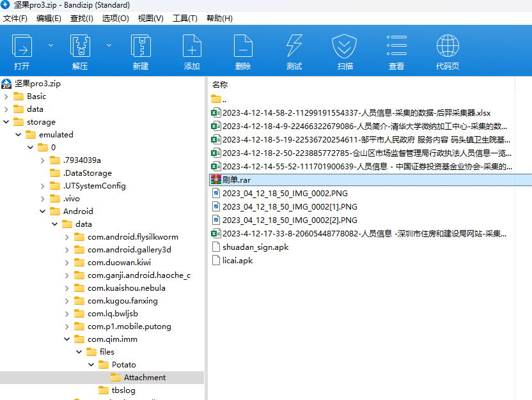Select the .DataStorage folder
Image resolution: width=532 pixels, height=400 pixels.
point(81,173)
